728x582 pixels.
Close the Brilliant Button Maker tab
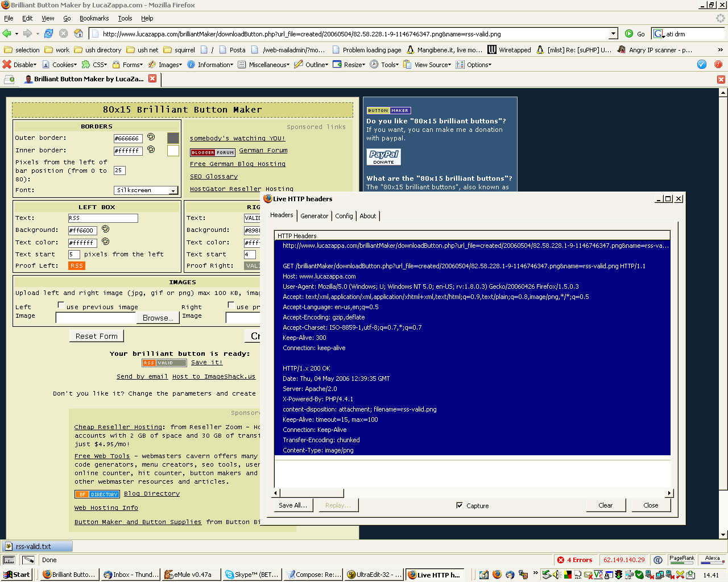point(152,78)
